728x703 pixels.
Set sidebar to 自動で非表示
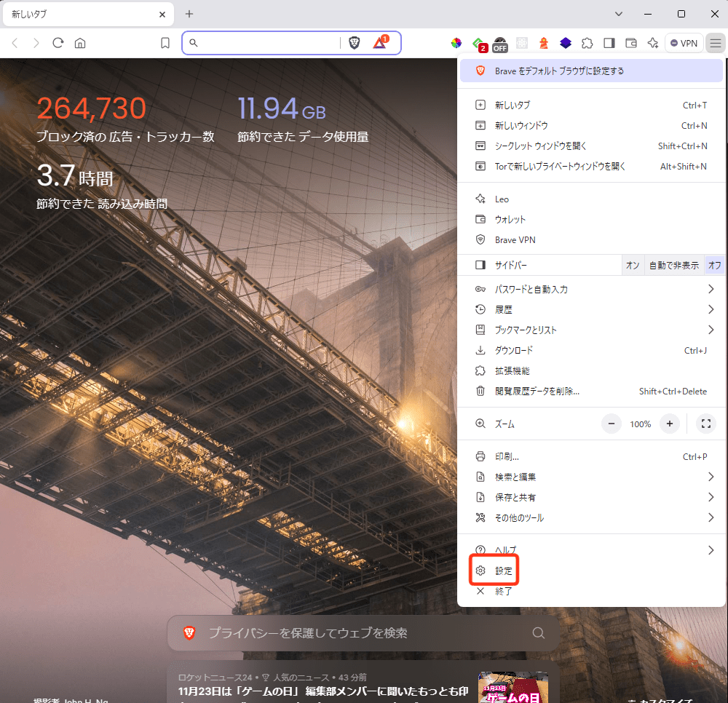(673, 266)
